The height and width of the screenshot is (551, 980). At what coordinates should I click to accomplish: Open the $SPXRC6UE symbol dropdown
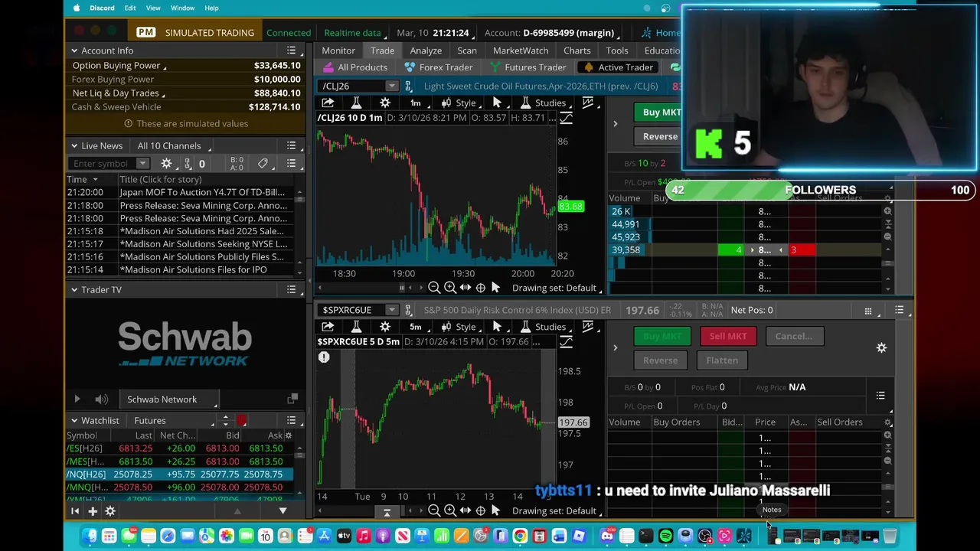391,310
